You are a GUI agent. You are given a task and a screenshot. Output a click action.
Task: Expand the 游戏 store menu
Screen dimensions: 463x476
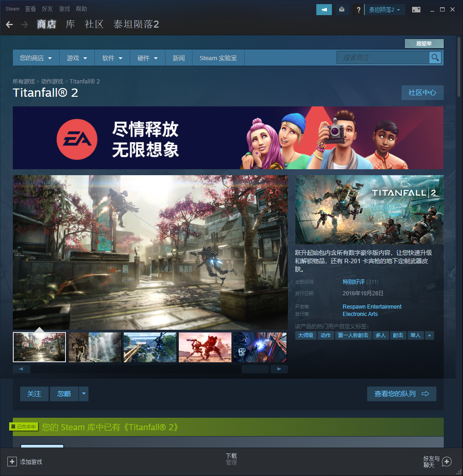pyautogui.click(x=77, y=58)
